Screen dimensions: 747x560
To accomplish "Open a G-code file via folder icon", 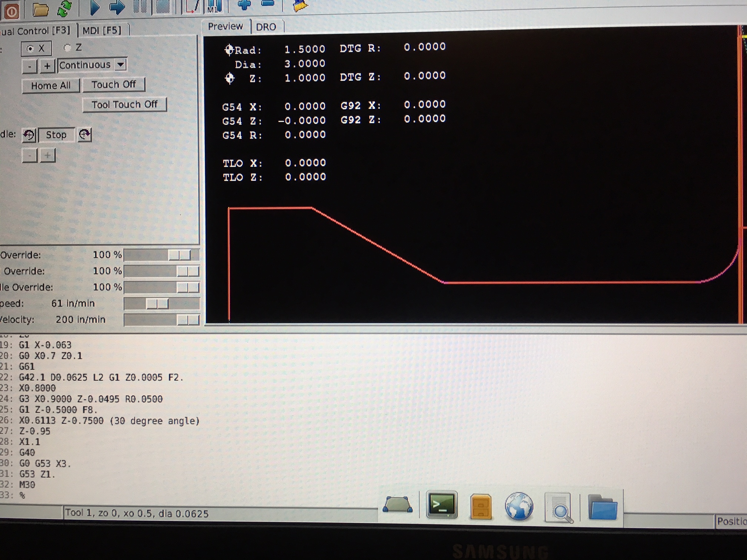I will 40,10.
